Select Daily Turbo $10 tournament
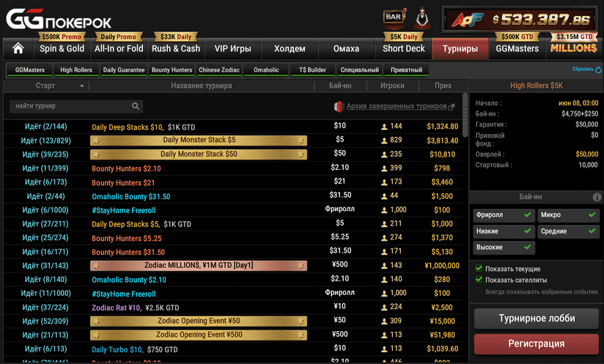The height and width of the screenshot is (364, 604). tap(233, 349)
